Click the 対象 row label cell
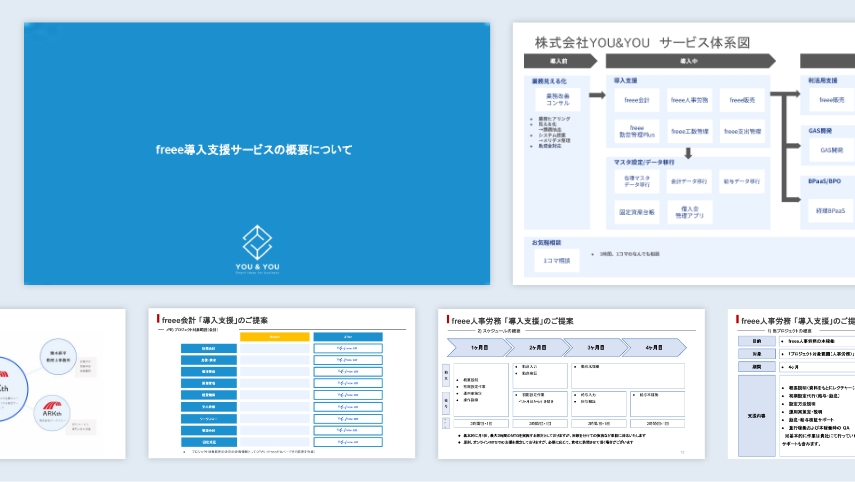 (x=756, y=354)
